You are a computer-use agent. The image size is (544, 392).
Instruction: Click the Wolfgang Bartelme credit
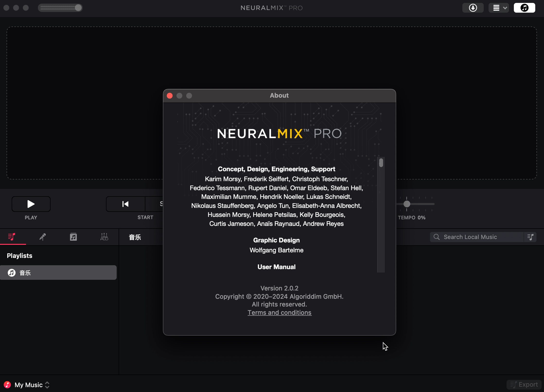276,250
